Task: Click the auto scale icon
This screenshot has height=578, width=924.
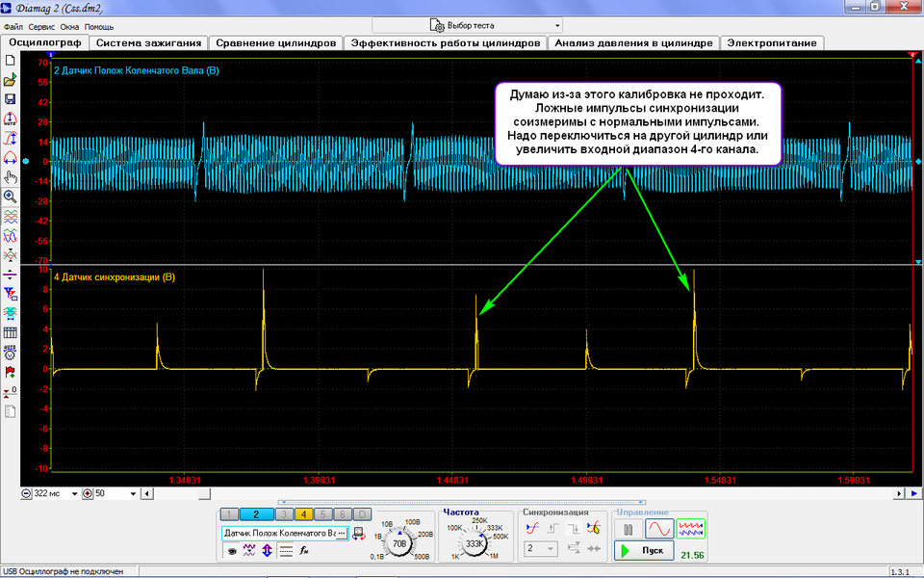Action: [x=10, y=118]
